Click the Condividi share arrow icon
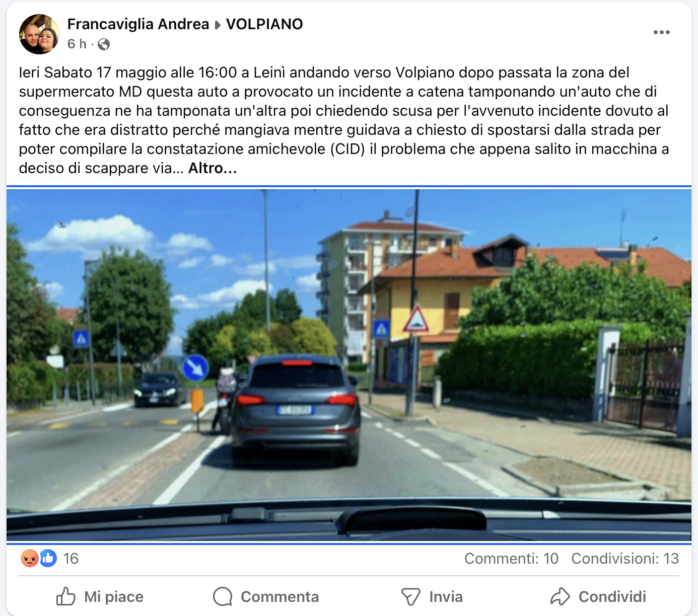The image size is (698, 616). click(560, 596)
